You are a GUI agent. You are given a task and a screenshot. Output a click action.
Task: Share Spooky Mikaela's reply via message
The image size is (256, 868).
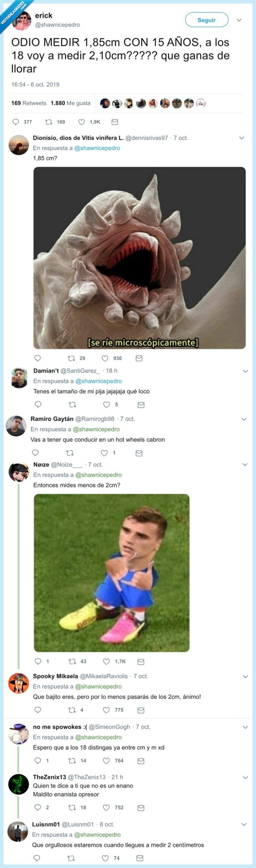(x=141, y=710)
